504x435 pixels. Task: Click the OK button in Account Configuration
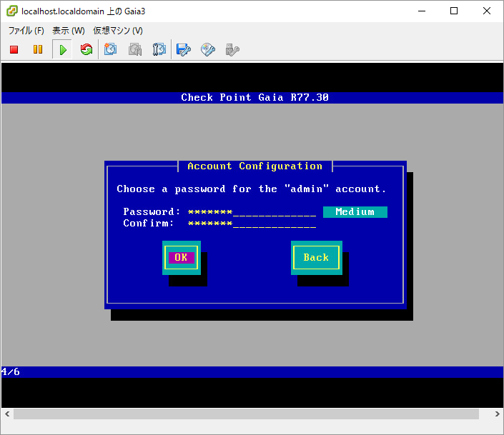[x=182, y=258]
